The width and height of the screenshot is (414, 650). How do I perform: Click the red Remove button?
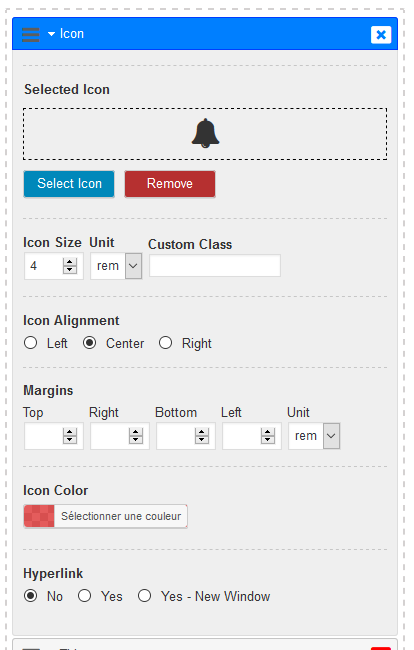tap(170, 184)
